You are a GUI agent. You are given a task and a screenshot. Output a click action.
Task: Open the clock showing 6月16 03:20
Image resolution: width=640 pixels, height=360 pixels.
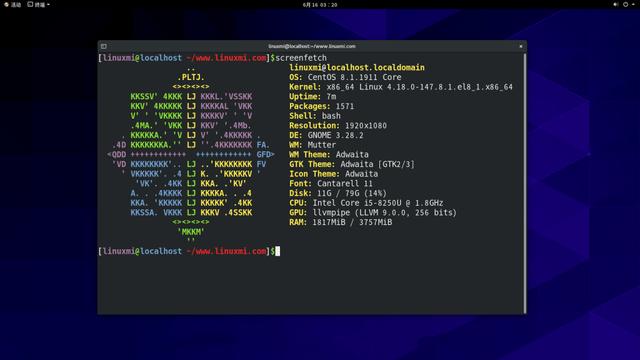pyautogui.click(x=320, y=5)
